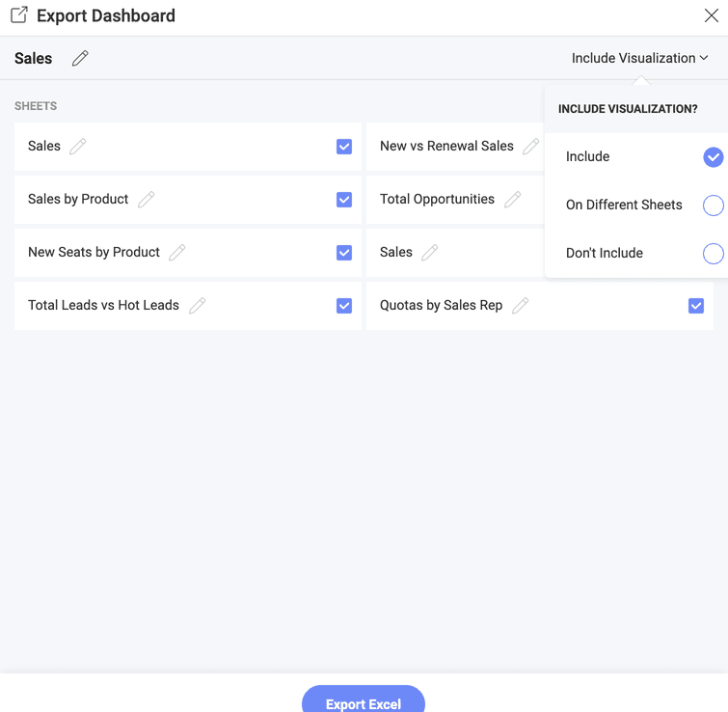Click the SHEETS section label

pyautogui.click(x=36, y=106)
